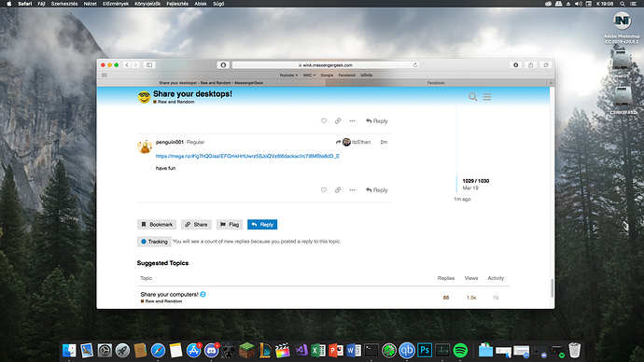Image resolution: width=644 pixels, height=362 pixels.
Task: Like penguin001's post with the heart icon
Action: [x=324, y=190]
